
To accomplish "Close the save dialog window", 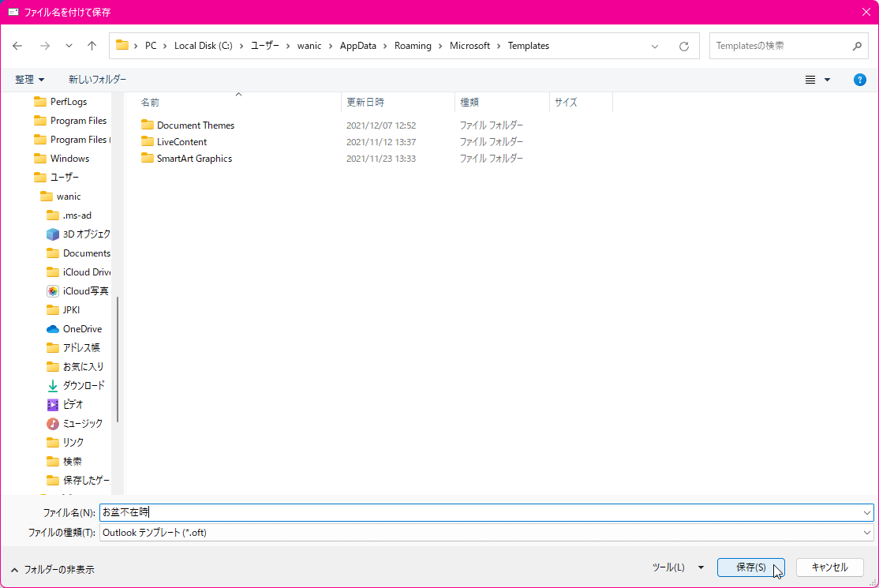I will point(866,12).
